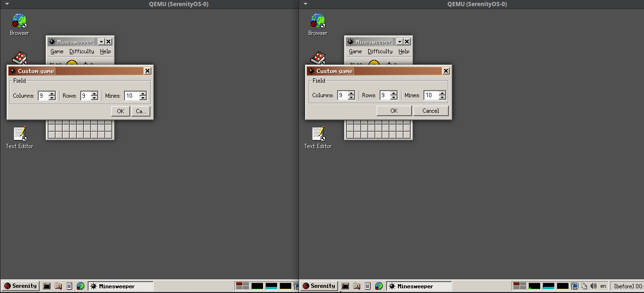
Task: Confirm the custom game with OK
Action: 394,110
